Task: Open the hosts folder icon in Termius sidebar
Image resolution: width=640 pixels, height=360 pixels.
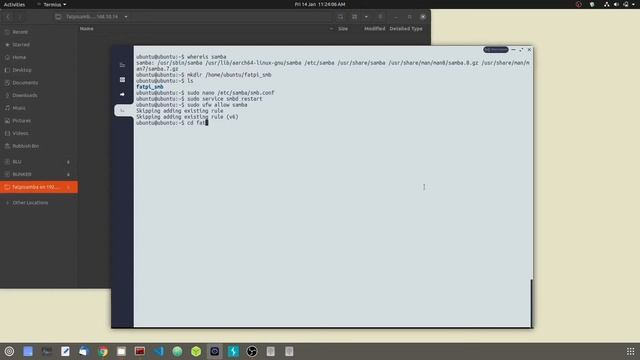Action: 122,65
